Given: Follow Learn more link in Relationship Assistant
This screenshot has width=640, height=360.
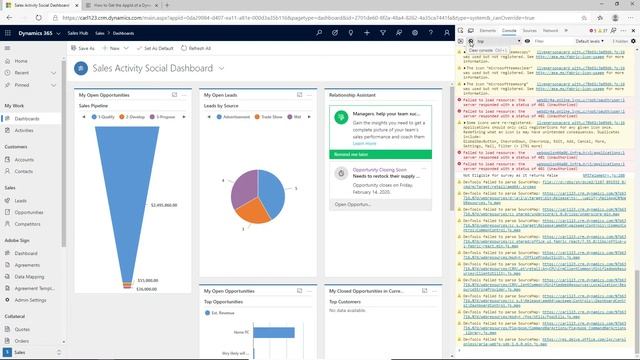Looking at the screenshot, I should pos(364,143).
